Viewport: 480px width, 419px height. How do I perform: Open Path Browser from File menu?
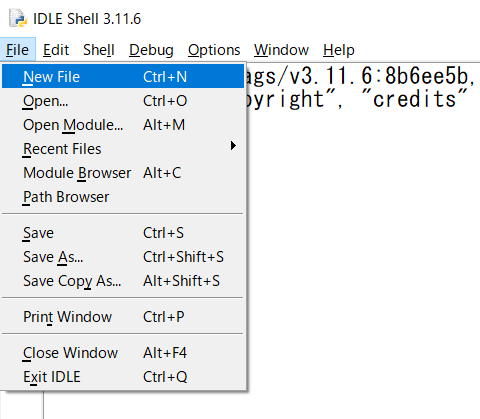tap(123, 197)
